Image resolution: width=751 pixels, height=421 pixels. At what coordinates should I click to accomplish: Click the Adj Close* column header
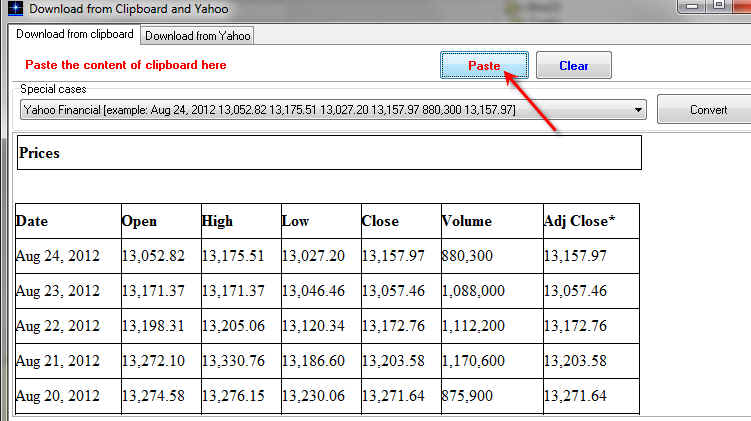589,221
